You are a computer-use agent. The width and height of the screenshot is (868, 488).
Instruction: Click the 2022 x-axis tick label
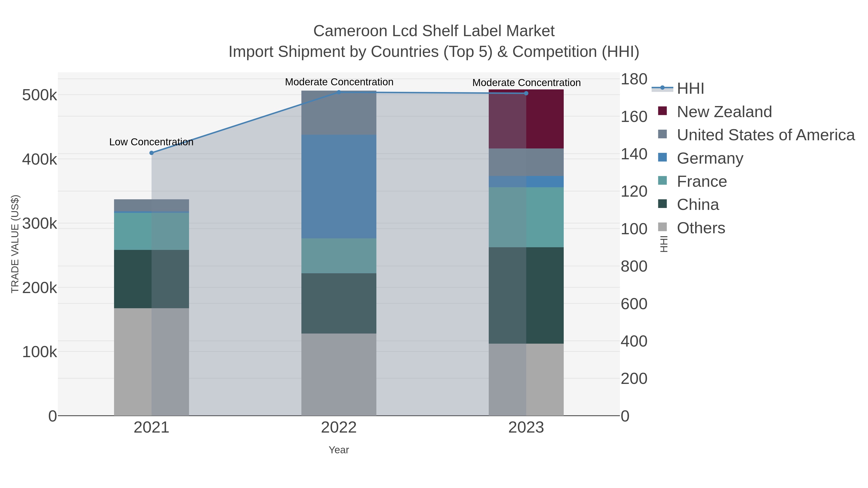click(x=339, y=428)
